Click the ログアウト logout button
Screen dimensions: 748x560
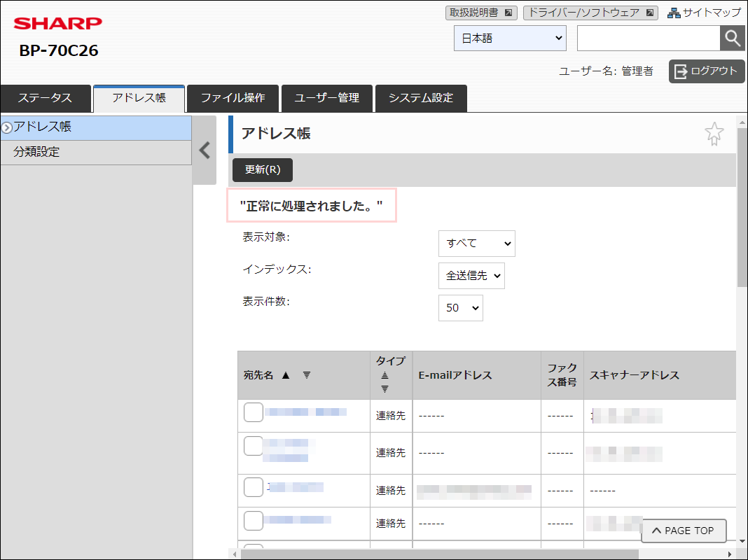pos(706,71)
